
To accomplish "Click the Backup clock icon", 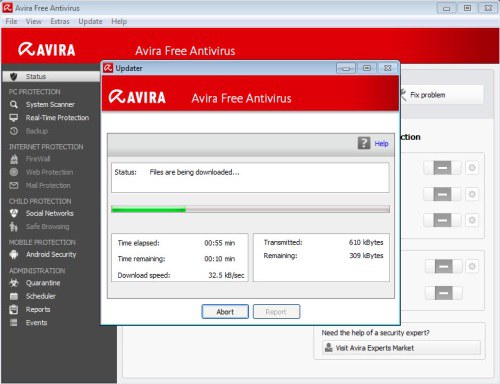I will tap(14, 131).
